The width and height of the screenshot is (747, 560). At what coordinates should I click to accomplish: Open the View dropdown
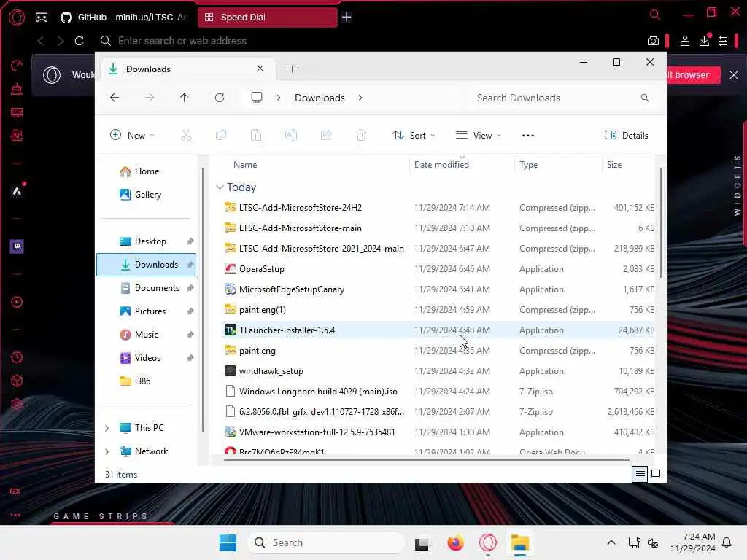pyautogui.click(x=479, y=135)
